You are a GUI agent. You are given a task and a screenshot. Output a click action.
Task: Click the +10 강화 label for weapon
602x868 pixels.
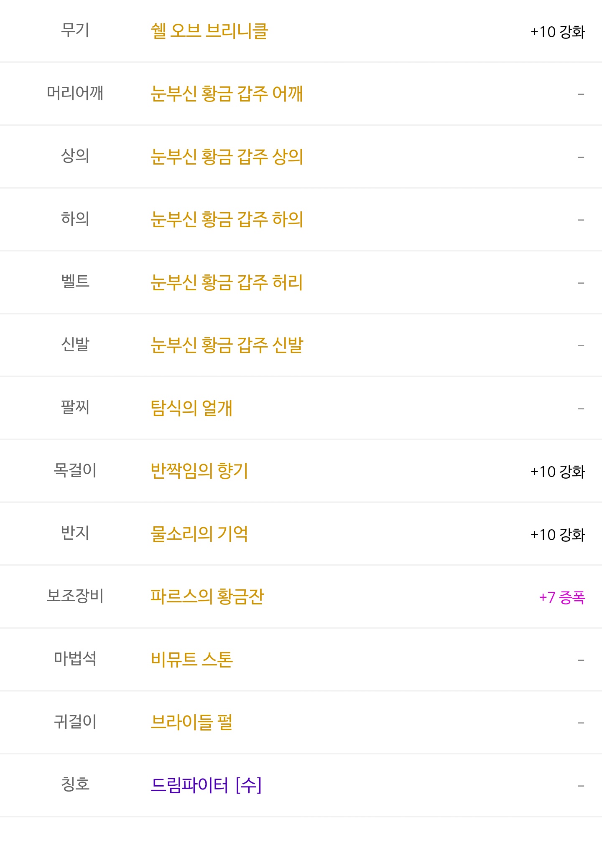tap(558, 32)
